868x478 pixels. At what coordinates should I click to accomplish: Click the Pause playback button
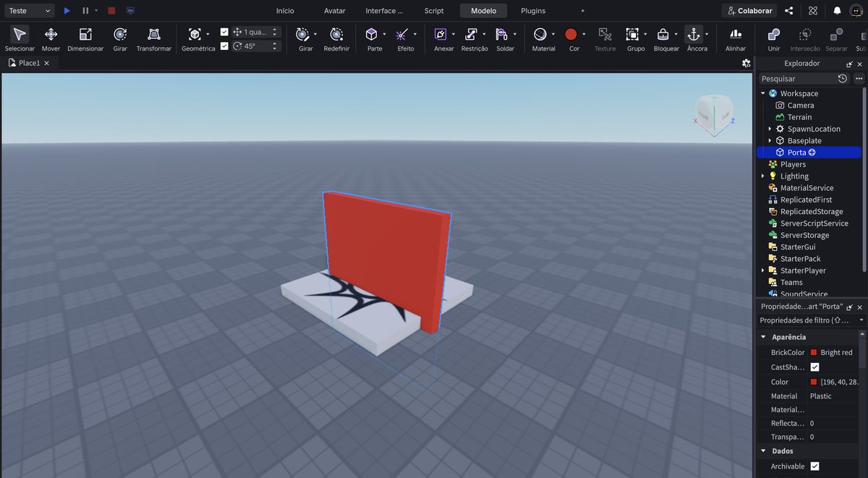(x=85, y=11)
